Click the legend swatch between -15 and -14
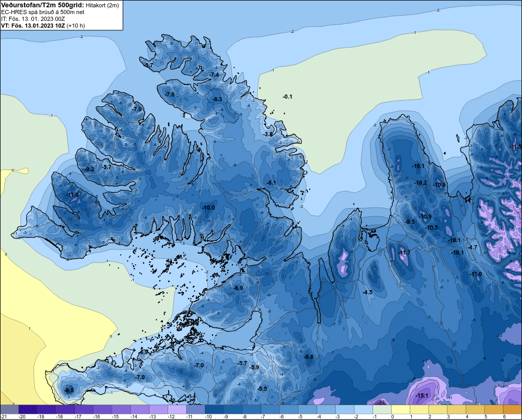 121,410
